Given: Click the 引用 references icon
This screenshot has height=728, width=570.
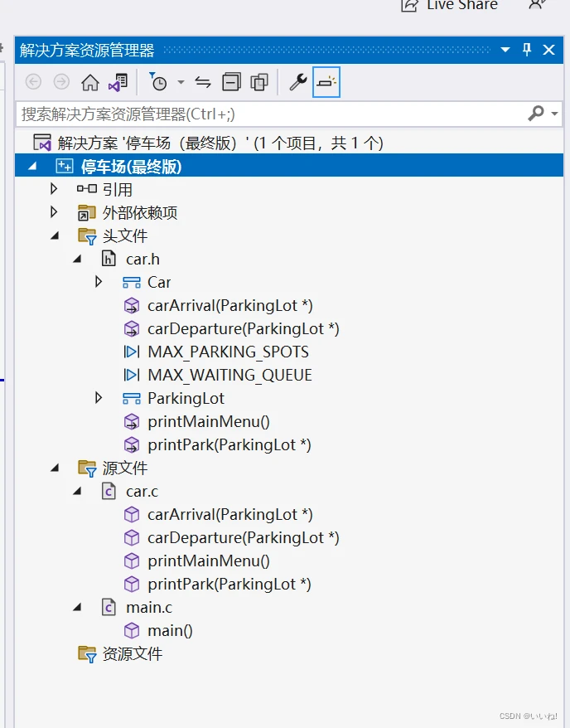Looking at the screenshot, I should pyautogui.click(x=87, y=188).
